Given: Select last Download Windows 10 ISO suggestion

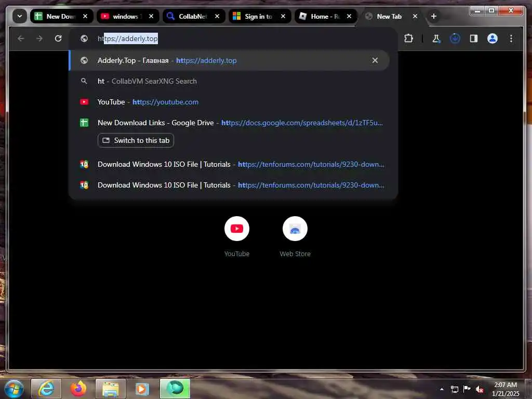Looking at the screenshot, I should click(229, 185).
